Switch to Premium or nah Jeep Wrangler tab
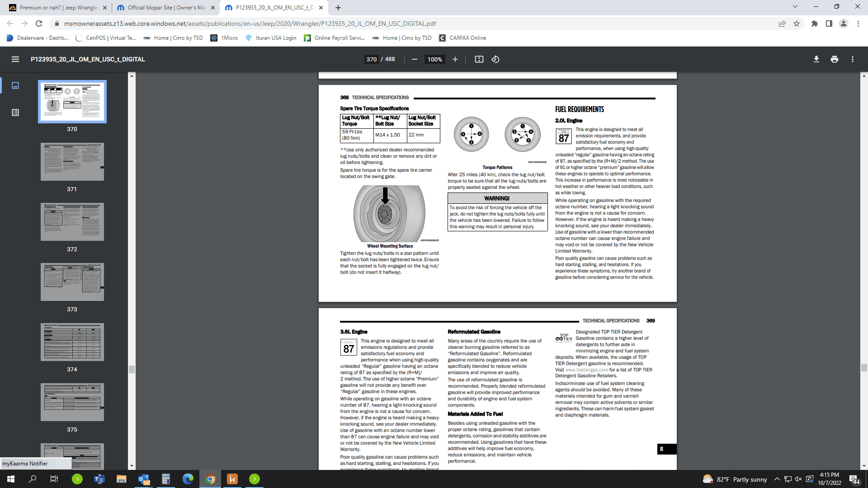868x488 pixels. pyautogui.click(x=58, y=8)
